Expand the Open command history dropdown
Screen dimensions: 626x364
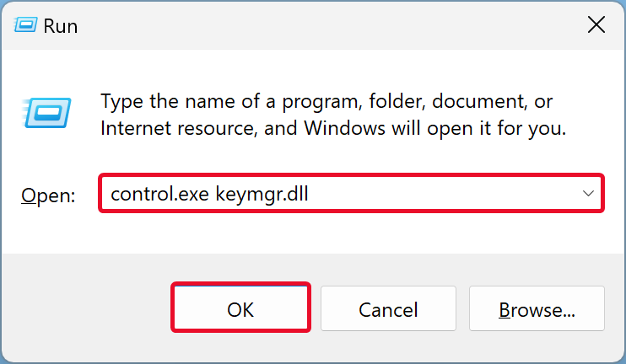pyautogui.click(x=588, y=194)
